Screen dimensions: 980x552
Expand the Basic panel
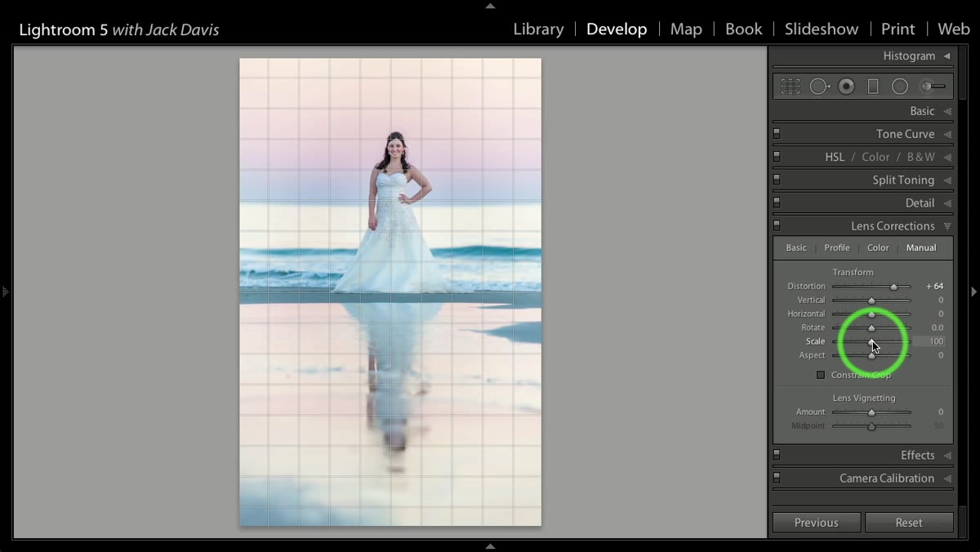[947, 111]
